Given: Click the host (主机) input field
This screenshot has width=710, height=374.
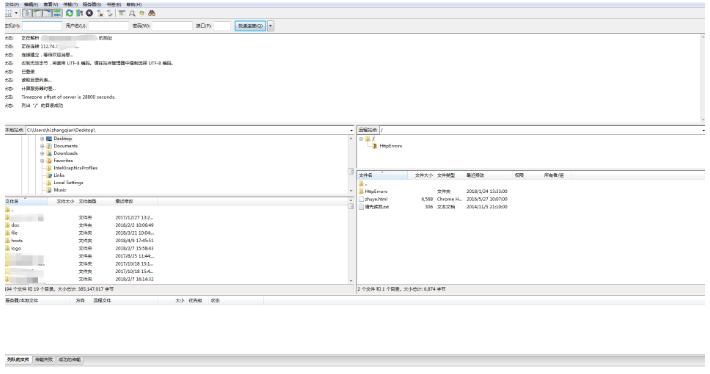Looking at the screenshot, I should 42,26.
